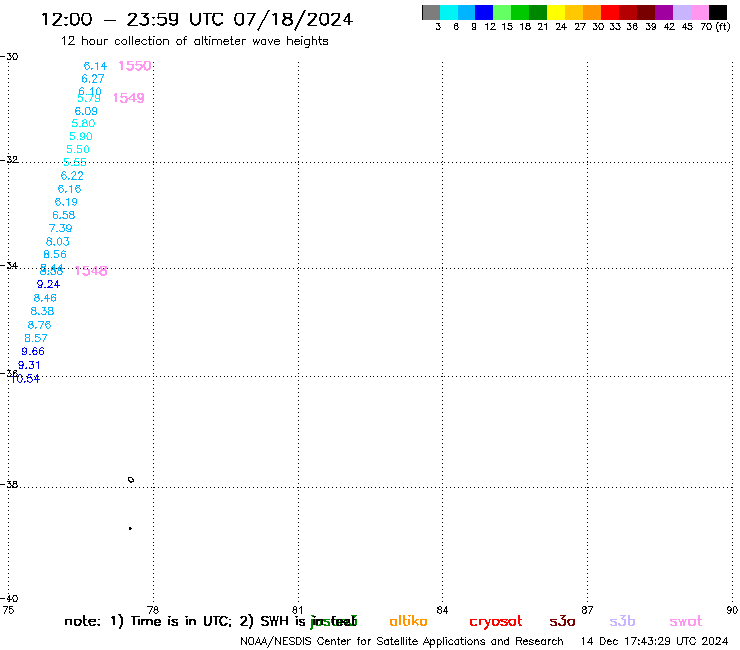Click the latitude axis label -38
This screenshot has width=740, height=650.
point(9,484)
